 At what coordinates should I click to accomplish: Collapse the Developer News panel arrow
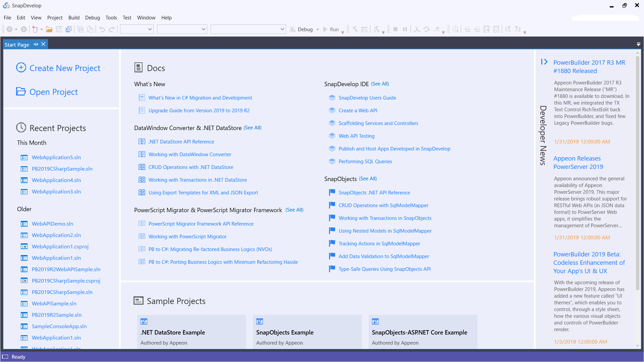(544, 62)
